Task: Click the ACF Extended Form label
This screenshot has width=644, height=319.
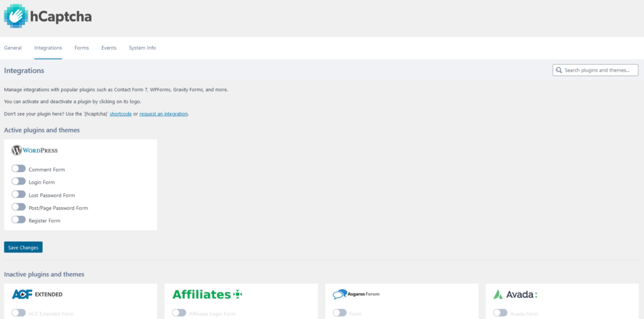Action: (x=52, y=314)
